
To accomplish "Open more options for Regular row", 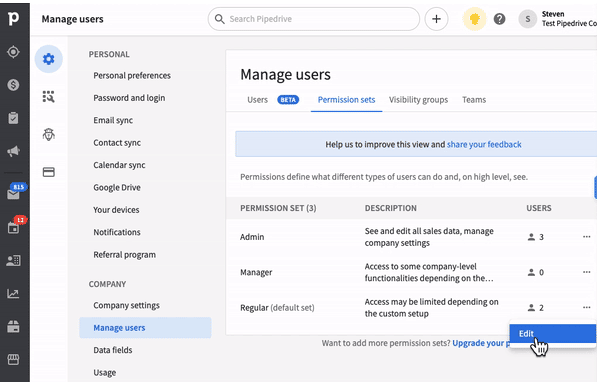I will click(586, 307).
